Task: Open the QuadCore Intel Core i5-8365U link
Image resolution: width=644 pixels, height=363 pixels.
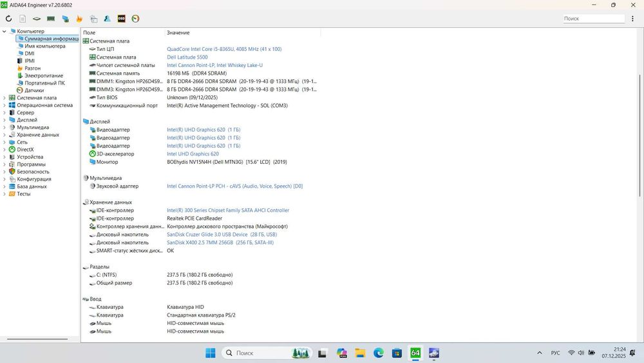Action: point(224,49)
